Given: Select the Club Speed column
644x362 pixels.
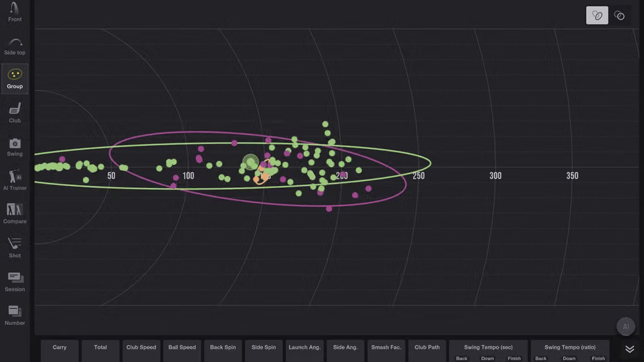Looking at the screenshot, I should pyautogui.click(x=141, y=351).
